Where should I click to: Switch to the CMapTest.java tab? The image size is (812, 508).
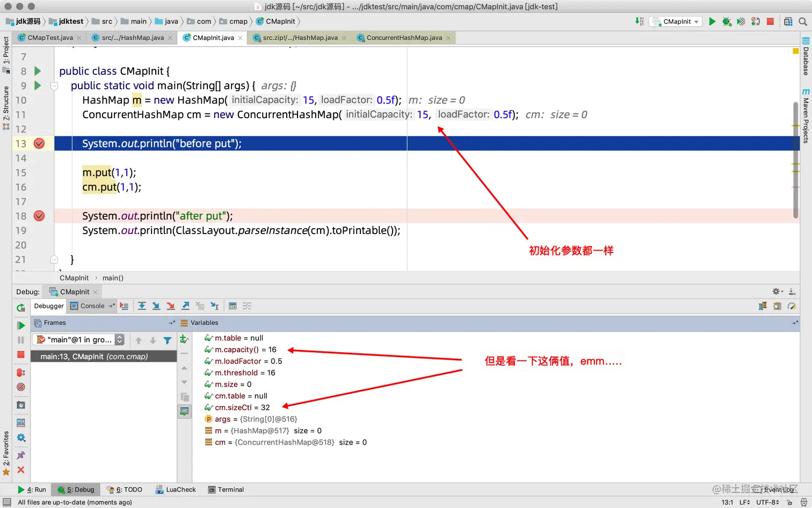tap(50, 38)
